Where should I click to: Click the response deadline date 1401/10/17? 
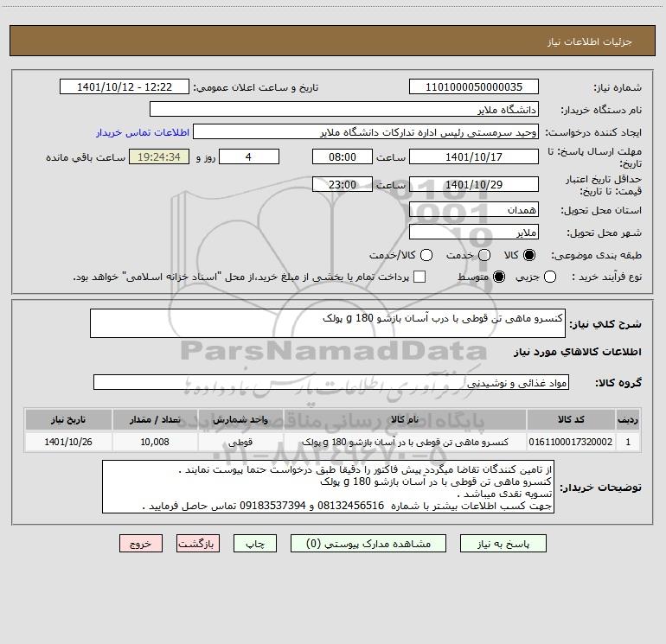tap(474, 156)
